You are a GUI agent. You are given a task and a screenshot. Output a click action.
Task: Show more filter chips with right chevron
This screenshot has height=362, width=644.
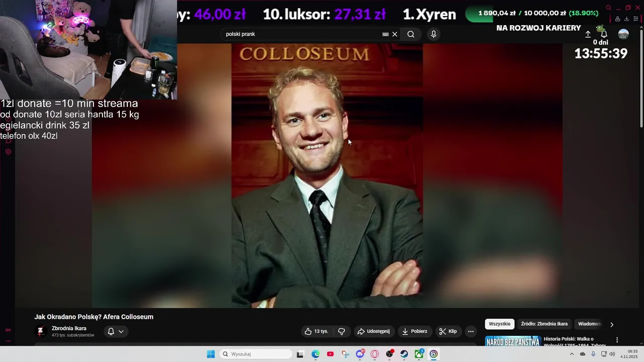(612, 324)
